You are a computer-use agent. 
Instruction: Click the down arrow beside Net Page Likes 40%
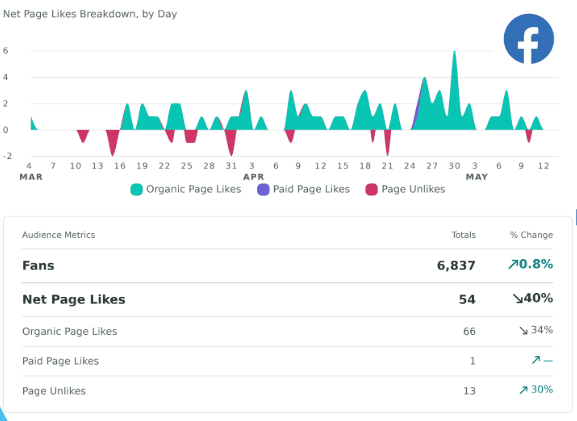518,298
